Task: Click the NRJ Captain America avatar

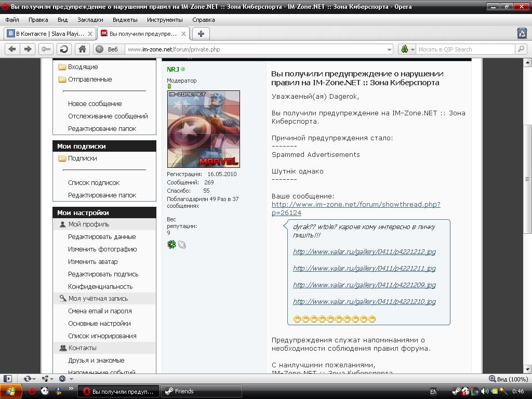Action: 204,129
